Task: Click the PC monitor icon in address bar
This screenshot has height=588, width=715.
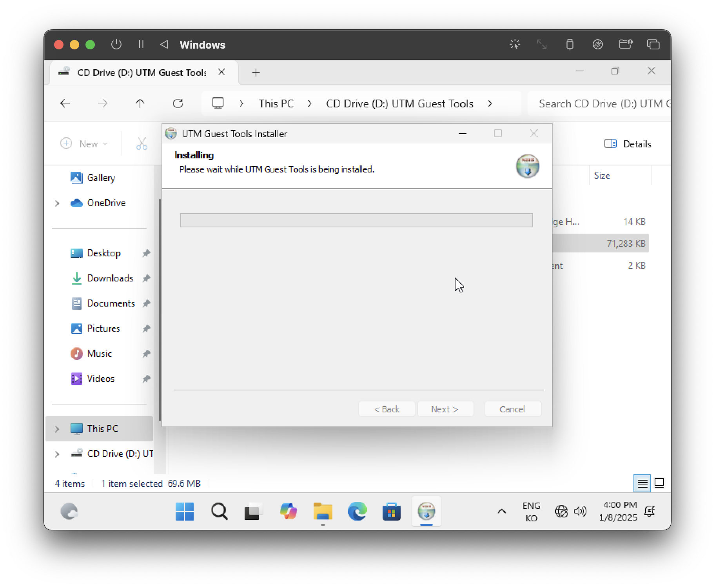Action: click(x=218, y=103)
